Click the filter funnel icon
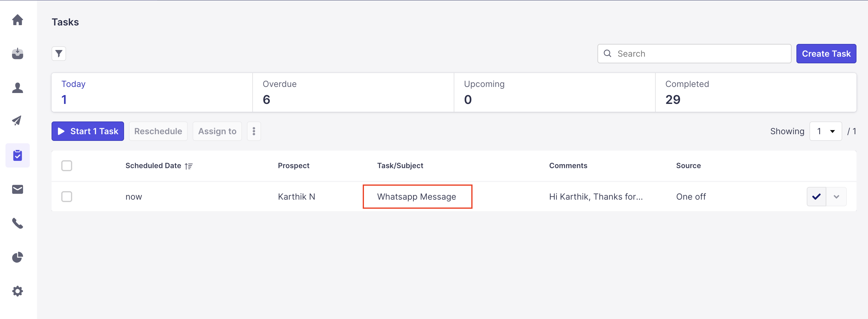The height and width of the screenshot is (319, 868). click(59, 54)
